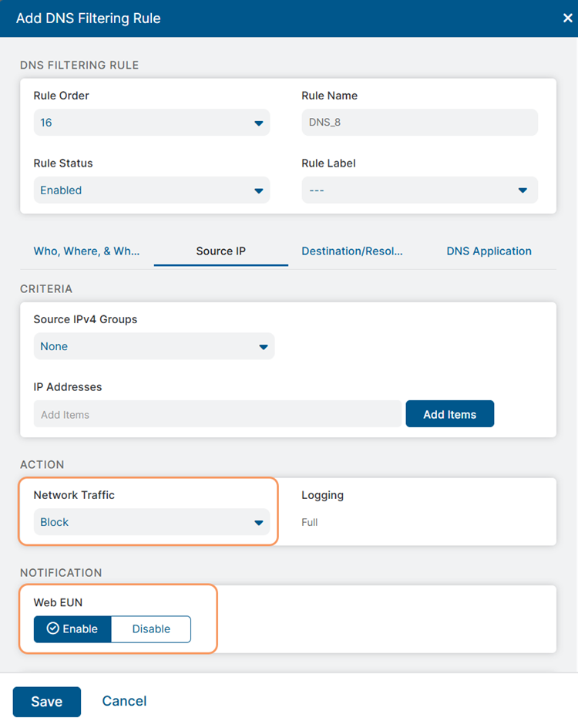The height and width of the screenshot is (728, 578).
Task: Switch to the DNS Application tab
Action: tap(489, 251)
